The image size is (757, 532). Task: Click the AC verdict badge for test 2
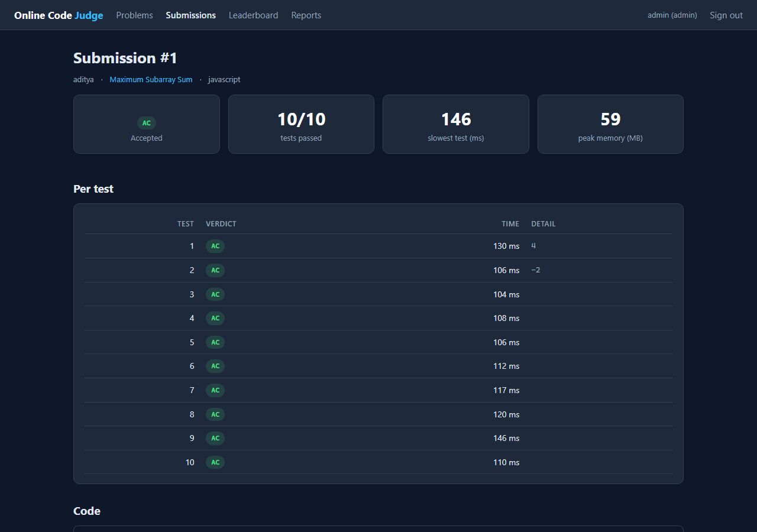pyautogui.click(x=215, y=270)
